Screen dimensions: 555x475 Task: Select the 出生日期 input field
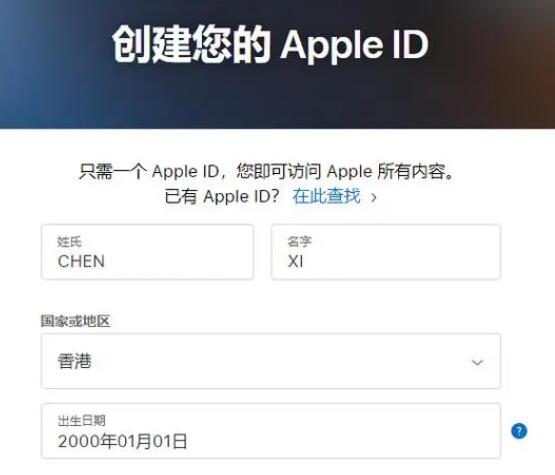(271, 431)
